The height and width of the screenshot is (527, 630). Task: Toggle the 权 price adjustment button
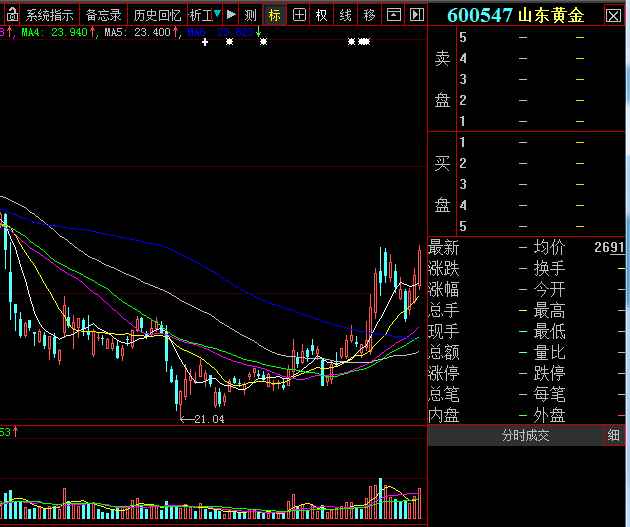click(x=322, y=15)
